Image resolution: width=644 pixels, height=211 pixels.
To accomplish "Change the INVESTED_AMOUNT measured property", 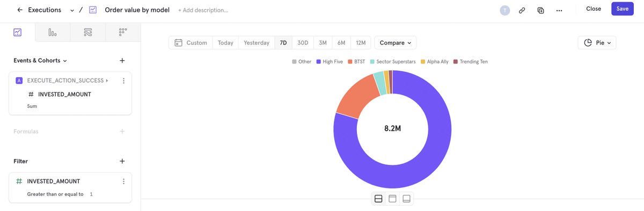I will pos(64,94).
